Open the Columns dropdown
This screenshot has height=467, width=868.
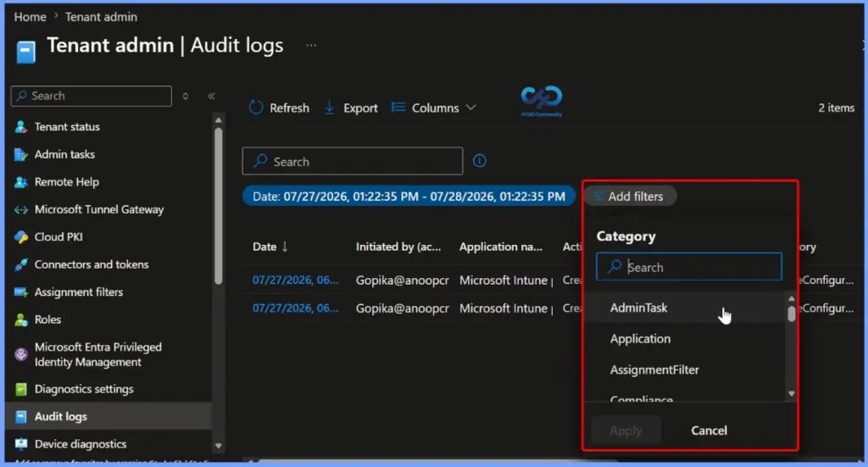coord(433,108)
